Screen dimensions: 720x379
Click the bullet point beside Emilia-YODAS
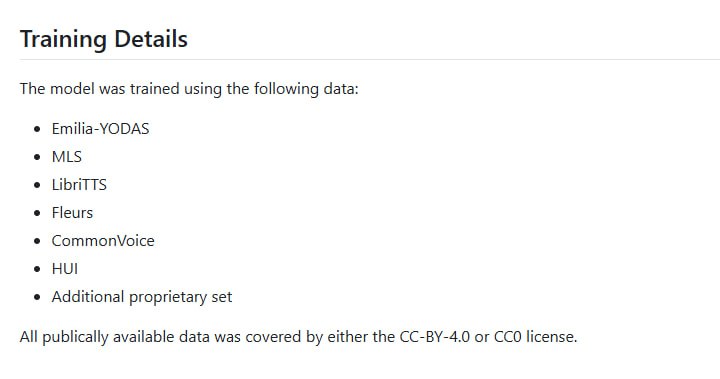[x=37, y=129]
